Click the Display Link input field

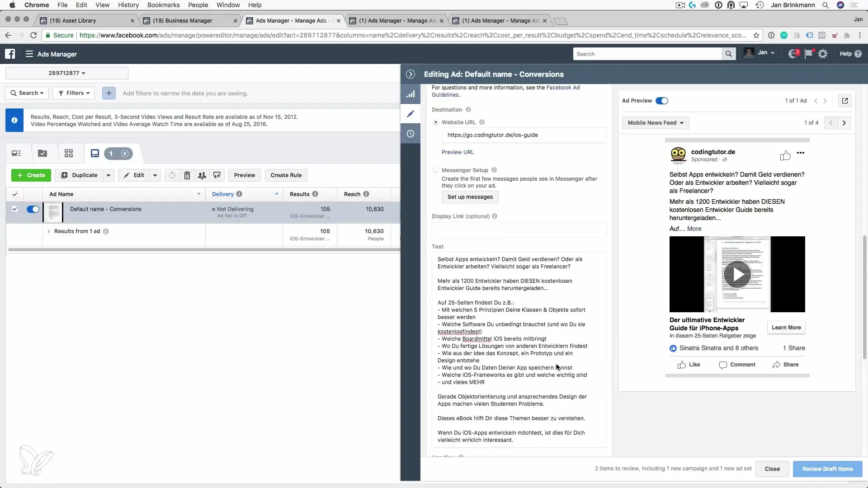519,230
